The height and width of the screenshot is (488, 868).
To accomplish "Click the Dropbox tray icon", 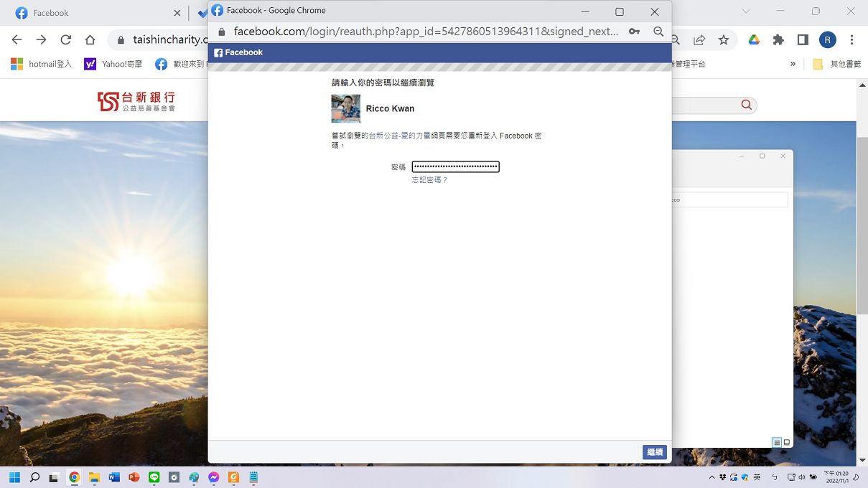I will [722, 477].
